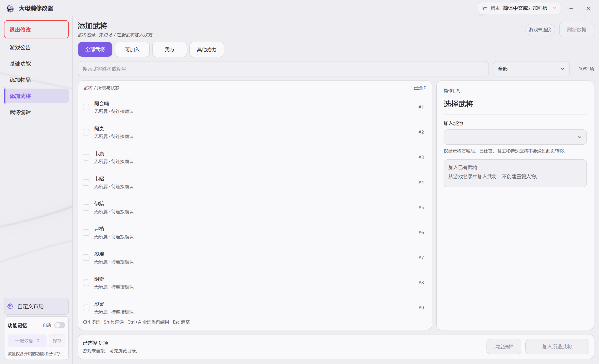Open 添加物品 in the sidebar
The width and height of the screenshot is (599, 364).
tap(36, 80)
